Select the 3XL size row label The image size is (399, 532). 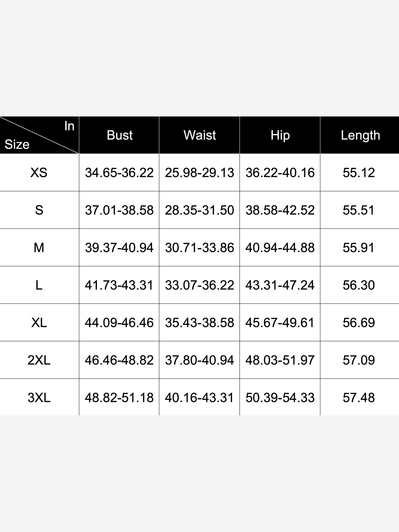(39, 398)
